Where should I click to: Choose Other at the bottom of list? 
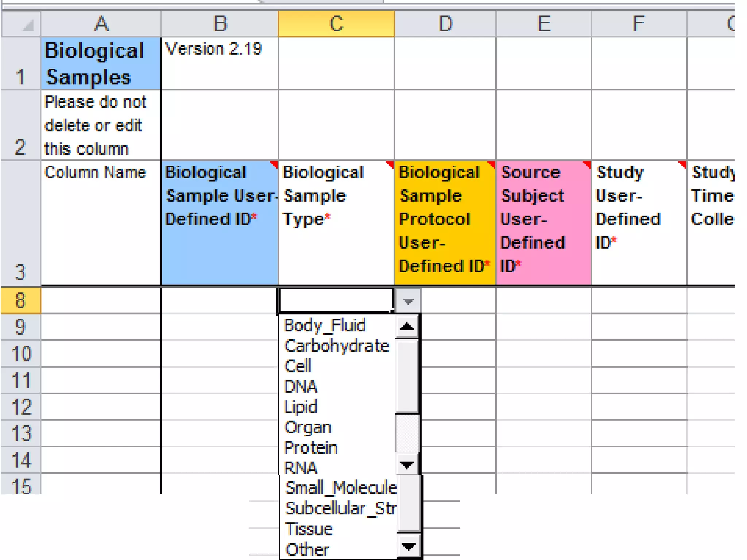click(x=307, y=549)
